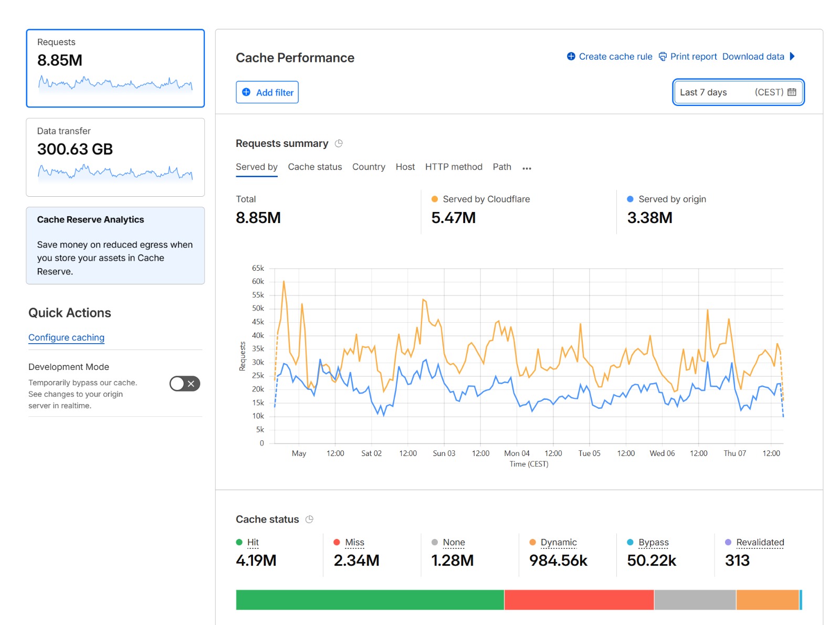This screenshot has width=840, height=625.
Task: Click the Bypass 50.22k value
Action: [652, 560]
